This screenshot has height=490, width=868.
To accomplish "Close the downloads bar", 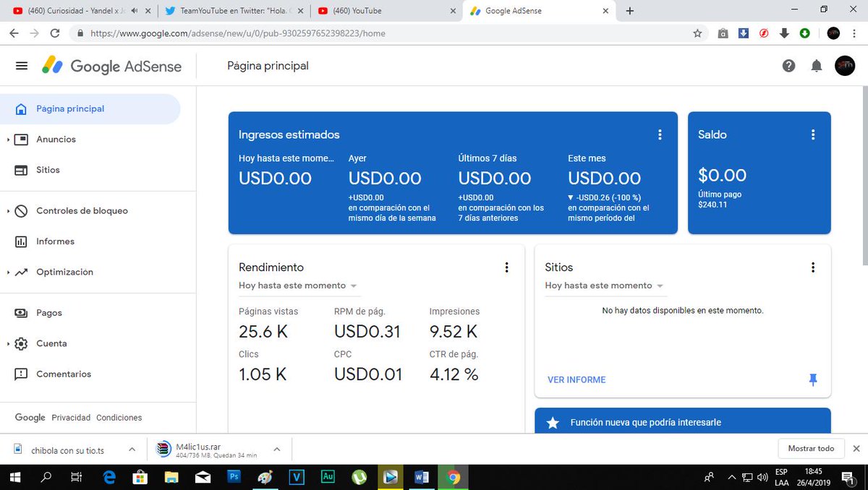I will [x=856, y=449].
